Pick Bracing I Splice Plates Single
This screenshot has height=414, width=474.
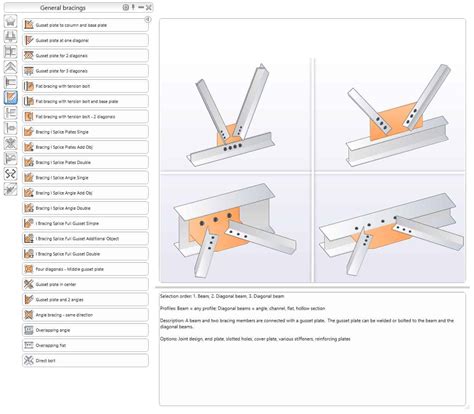(85, 132)
